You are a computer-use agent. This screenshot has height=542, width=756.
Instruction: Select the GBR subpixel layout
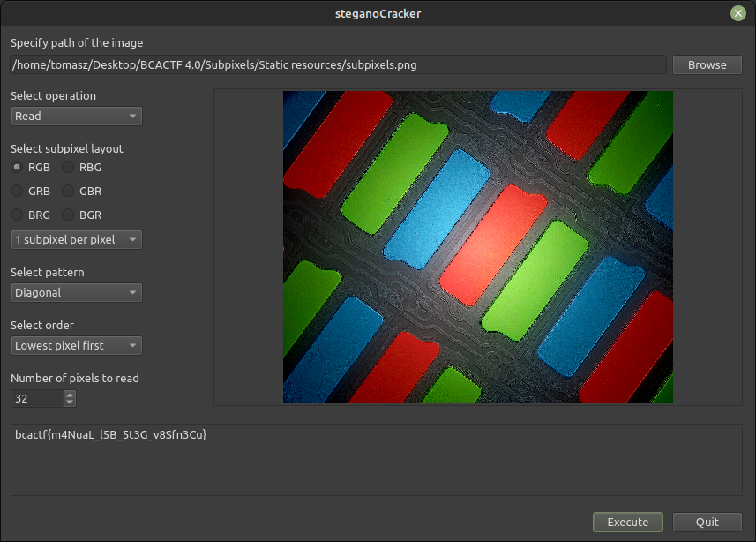tap(82, 192)
